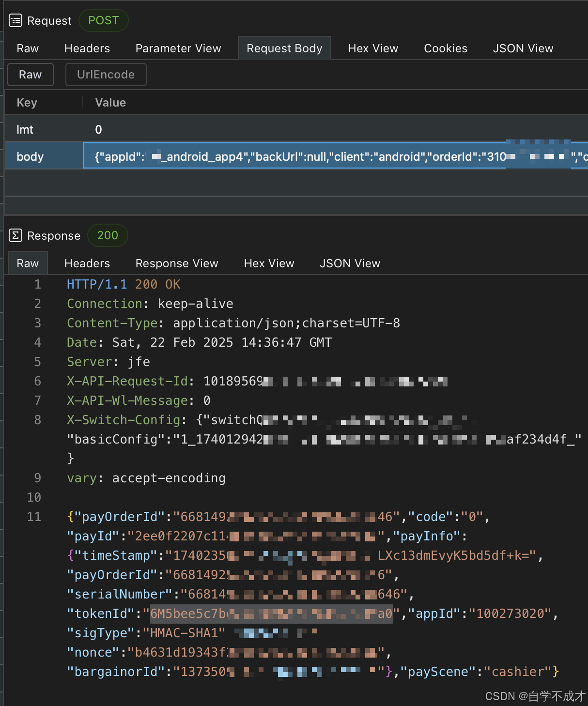The width and height of the screenshot is (588, 706).
Task: Open the Response Headers tab
Action: point(87,263)
